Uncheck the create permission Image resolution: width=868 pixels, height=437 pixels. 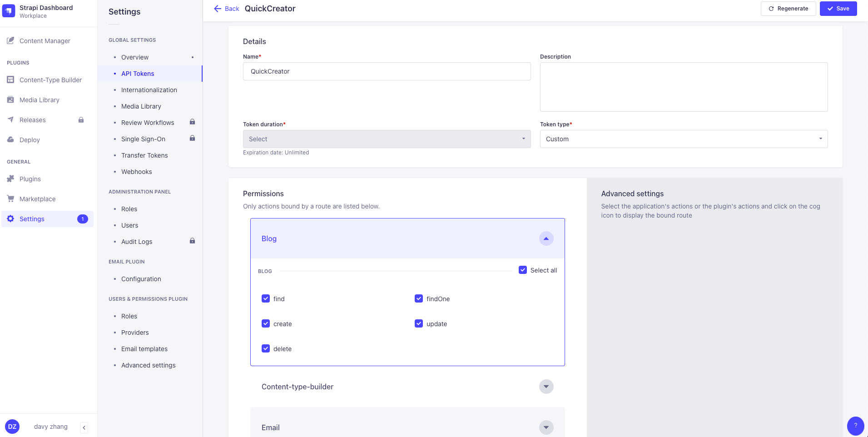point(266,323)
